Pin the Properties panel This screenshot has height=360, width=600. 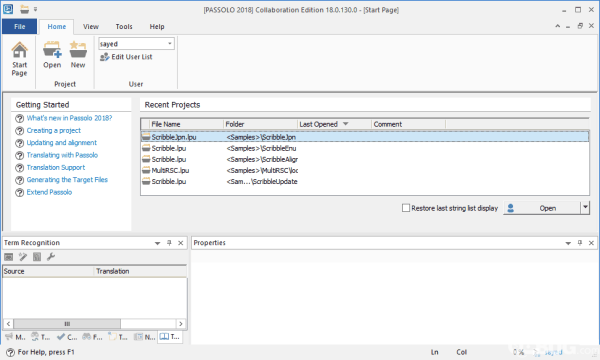click(x=580, y=243)
